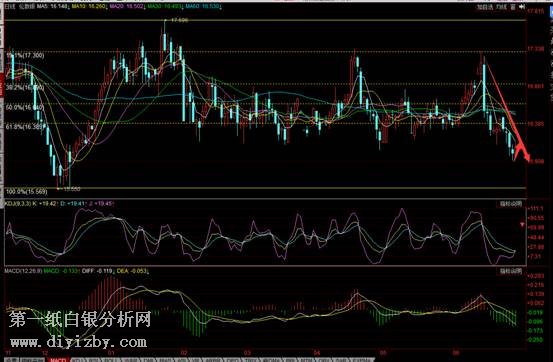The image size is (553, 362).
Task: Click the small window icon beside the speaker
Action: tap(513, 7)
